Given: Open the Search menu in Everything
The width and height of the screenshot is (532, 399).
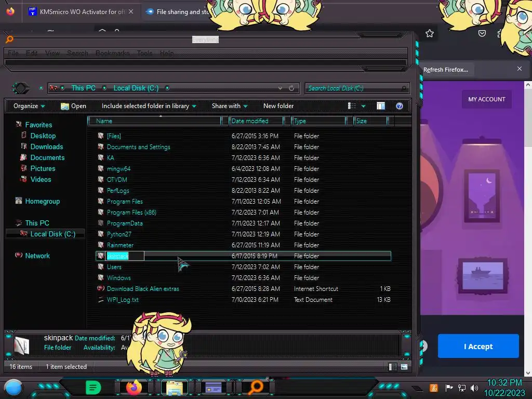Looking at the screenshot, I should click(78, 54).
